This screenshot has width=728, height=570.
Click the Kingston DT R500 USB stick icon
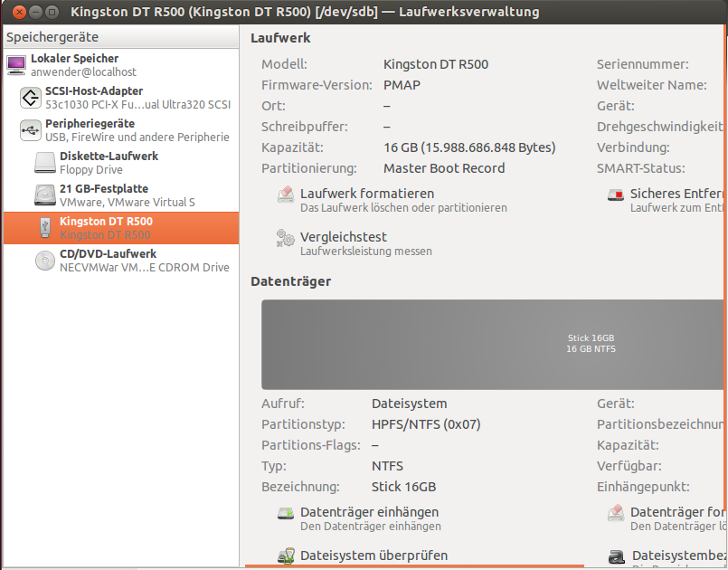coord(45,228)
